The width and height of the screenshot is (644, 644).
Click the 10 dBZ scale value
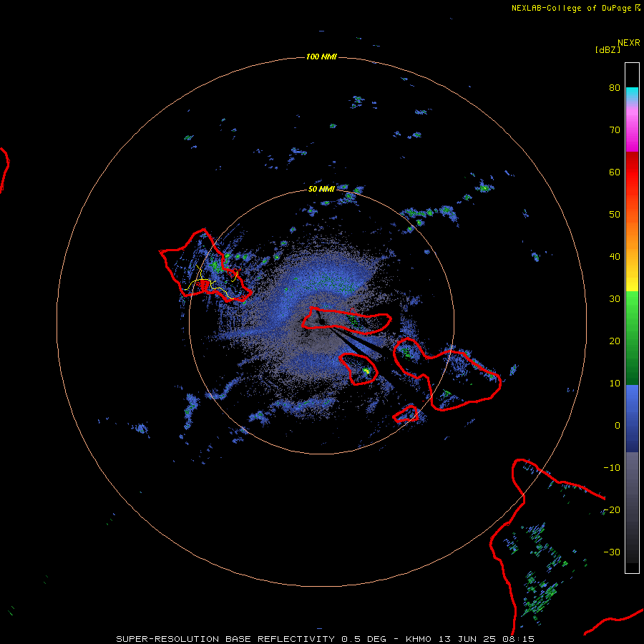615,384
